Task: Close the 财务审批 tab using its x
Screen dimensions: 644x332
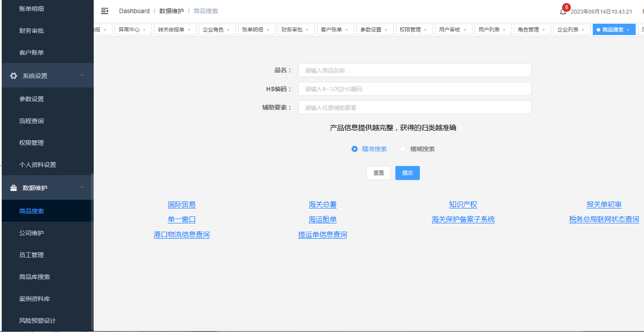Action: click(x=307, y=30)
